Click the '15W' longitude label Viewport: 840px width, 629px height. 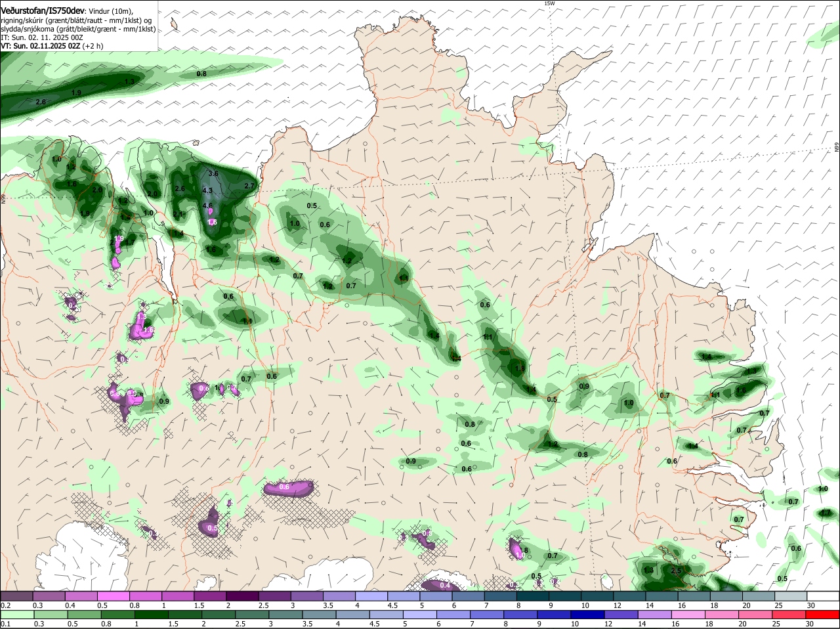549,4
